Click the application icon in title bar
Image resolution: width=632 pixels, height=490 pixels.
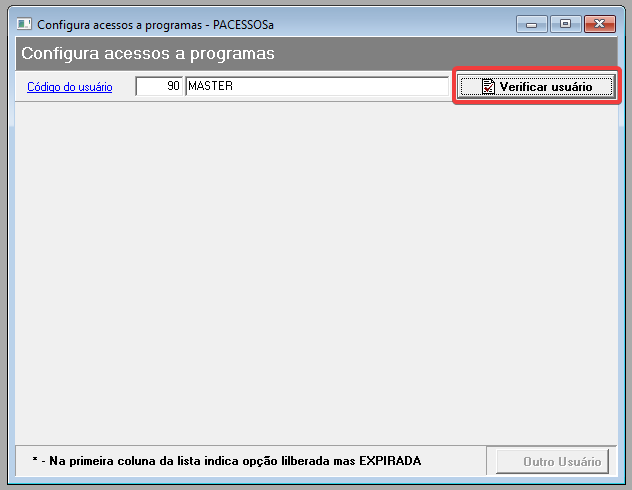pyautogui.click(x=25, y=22)
